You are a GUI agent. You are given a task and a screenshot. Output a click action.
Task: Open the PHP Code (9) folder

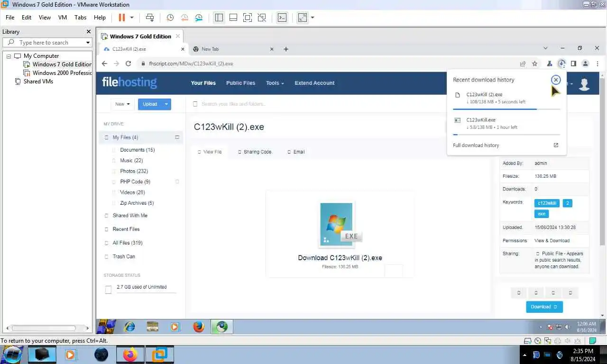pyautogui.click(x=135, y=182)
